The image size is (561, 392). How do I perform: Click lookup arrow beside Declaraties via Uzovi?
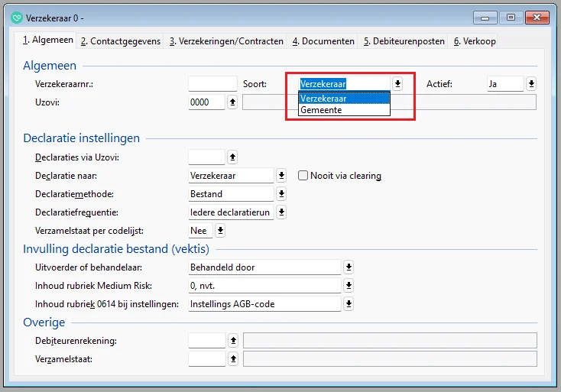[232, 157]
